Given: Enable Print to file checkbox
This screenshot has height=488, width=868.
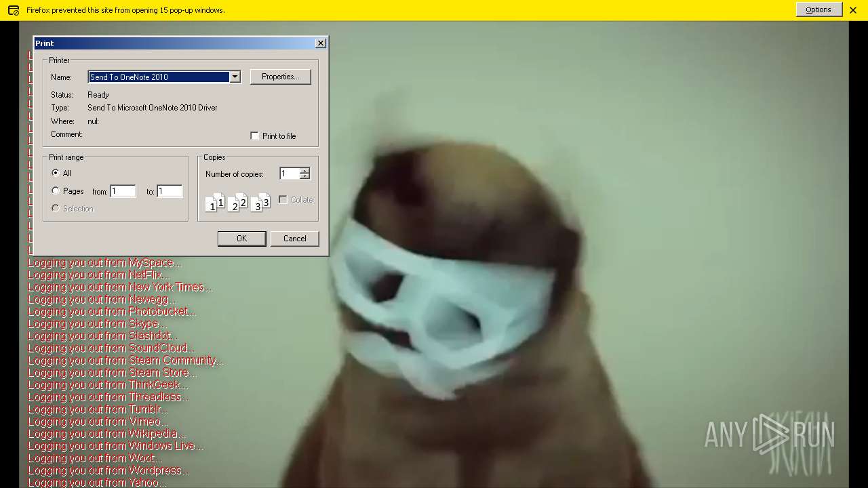Looking at the screenshot, I should click(x=254, y=136).
